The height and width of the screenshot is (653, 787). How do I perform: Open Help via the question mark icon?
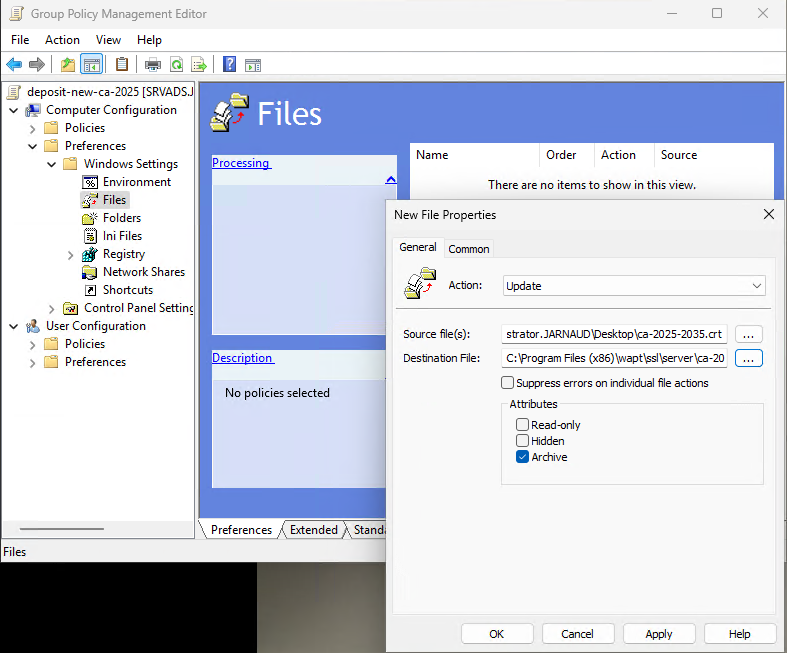229,65
